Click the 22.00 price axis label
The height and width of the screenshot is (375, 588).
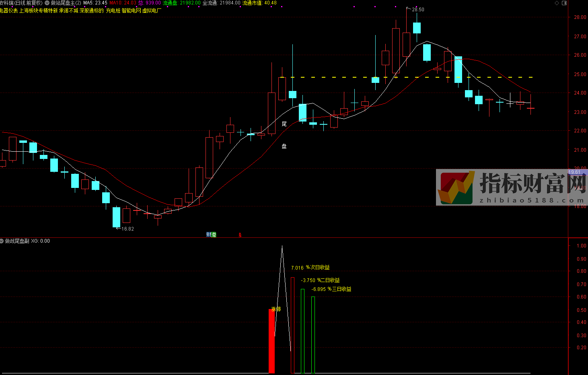[580, 131]
